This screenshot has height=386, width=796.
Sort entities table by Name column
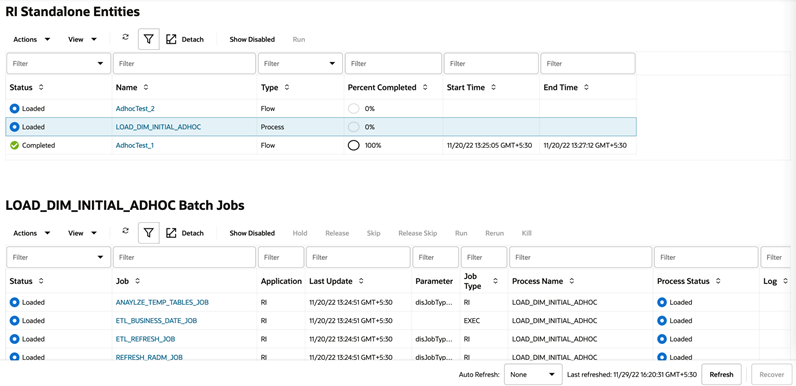[146, 87]
